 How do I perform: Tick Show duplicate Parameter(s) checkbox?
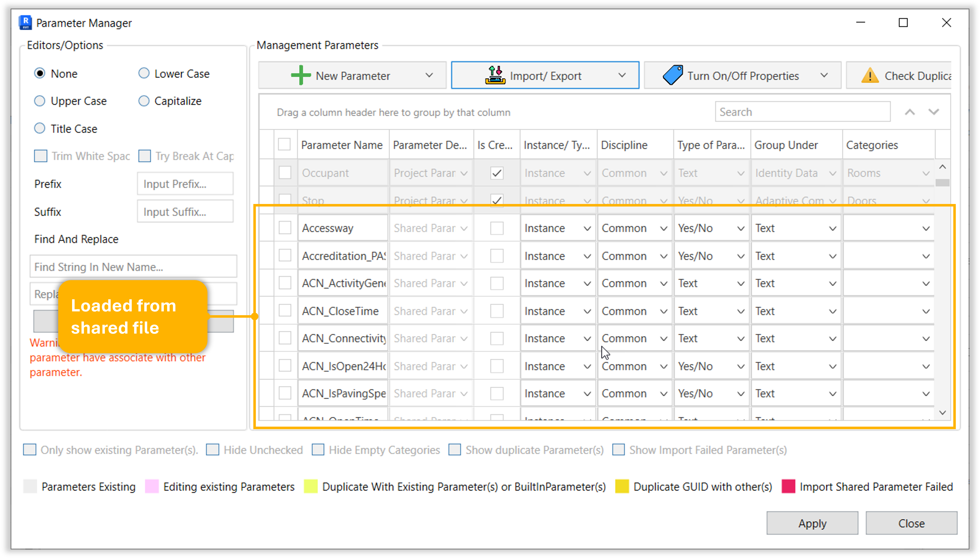(455, 450)
